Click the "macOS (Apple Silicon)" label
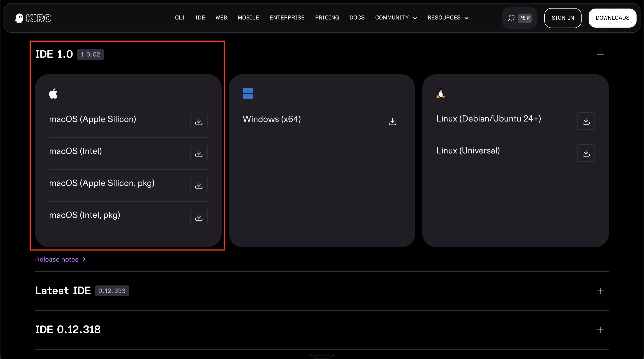 click(x=92, y=119)
